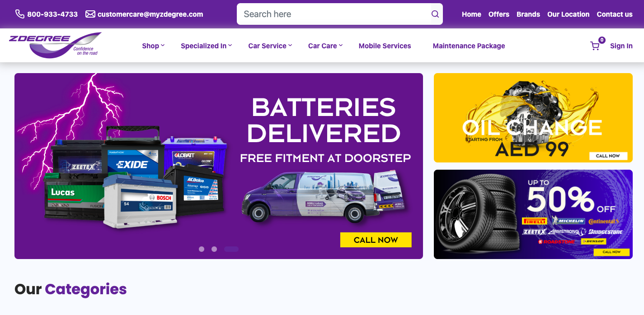The width and height of the screenshot is (644, 315).
Task: Click Sign In link
Action: (x=621, y=46)
